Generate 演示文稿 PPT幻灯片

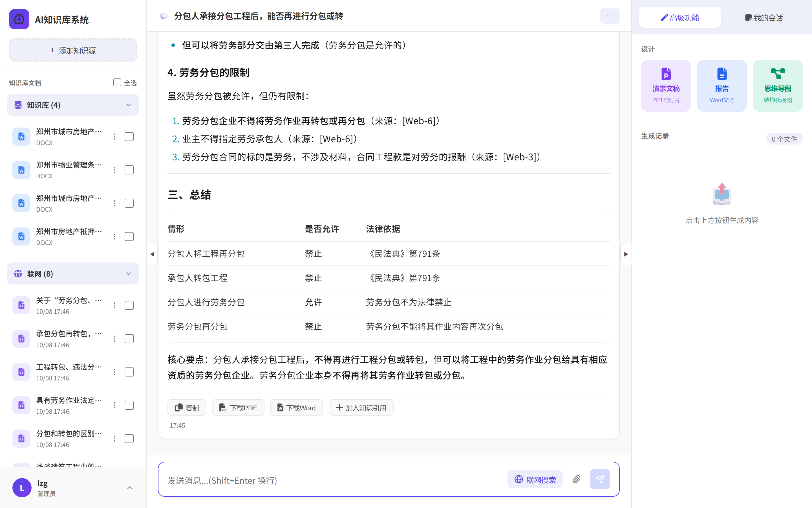666,86
